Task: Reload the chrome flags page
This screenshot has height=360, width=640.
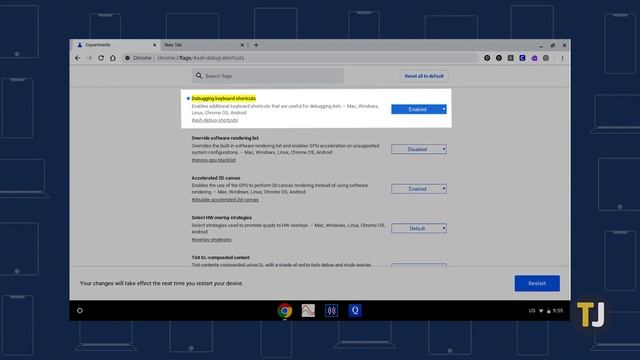Action: click(101, 58)
